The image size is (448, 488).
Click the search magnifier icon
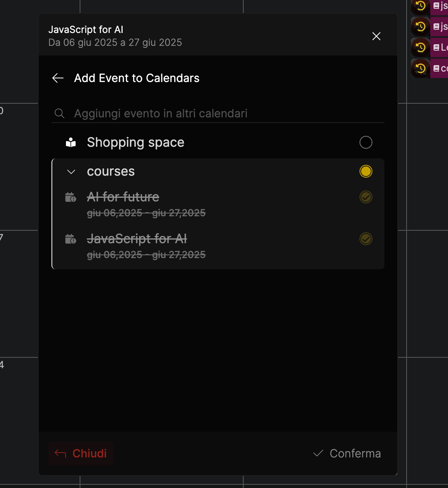pyautogui.click(x=60, y=113)
